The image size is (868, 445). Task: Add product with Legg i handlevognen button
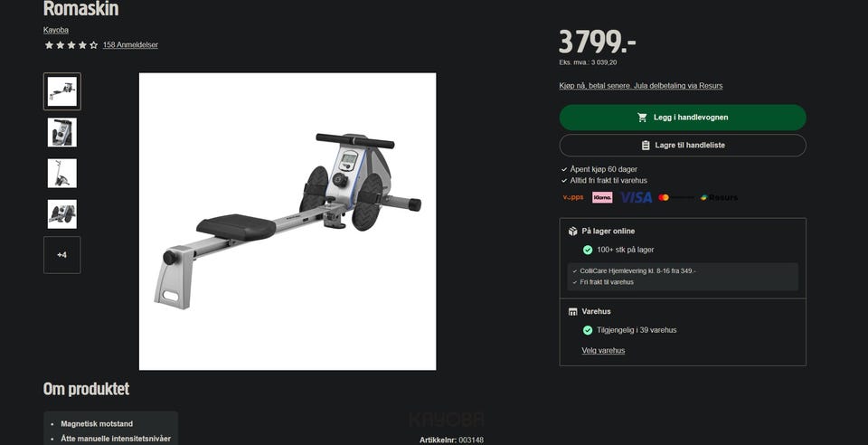tap(683, 118)
